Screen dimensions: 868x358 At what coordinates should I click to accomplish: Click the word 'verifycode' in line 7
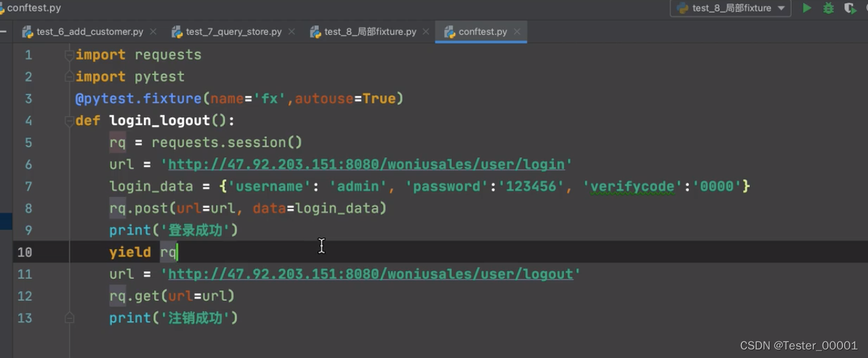coord(632,186)
